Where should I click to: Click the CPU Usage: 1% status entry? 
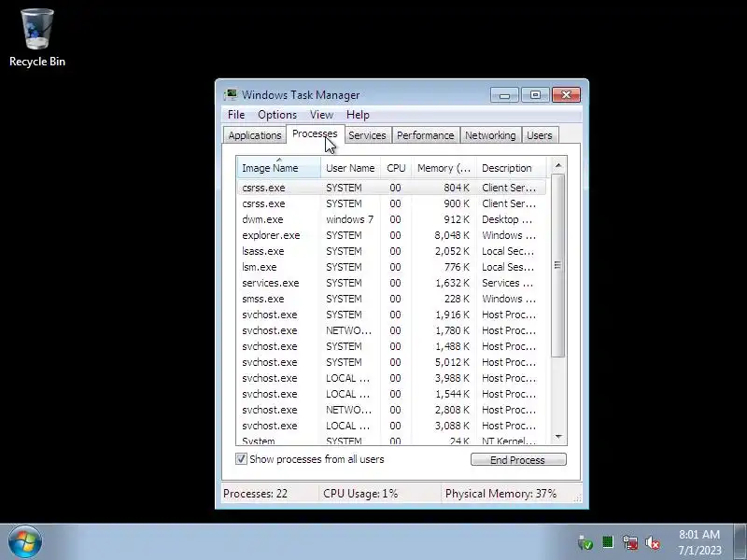pyautogui.click(x=360, y=494)
